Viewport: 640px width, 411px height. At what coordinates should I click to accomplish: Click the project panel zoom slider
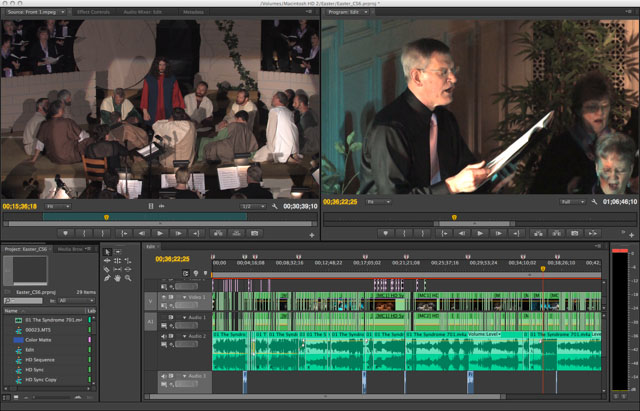coord(53,397)
